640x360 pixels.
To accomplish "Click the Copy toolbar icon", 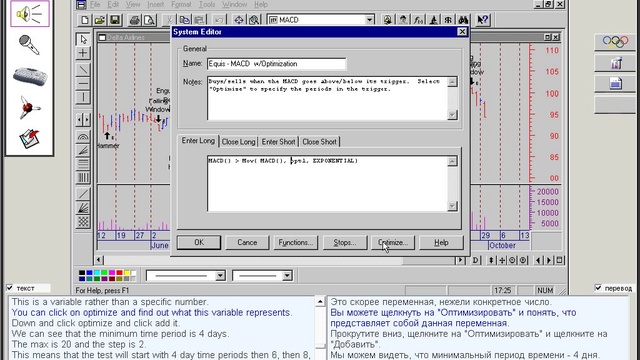I will (x=184, y=20).
